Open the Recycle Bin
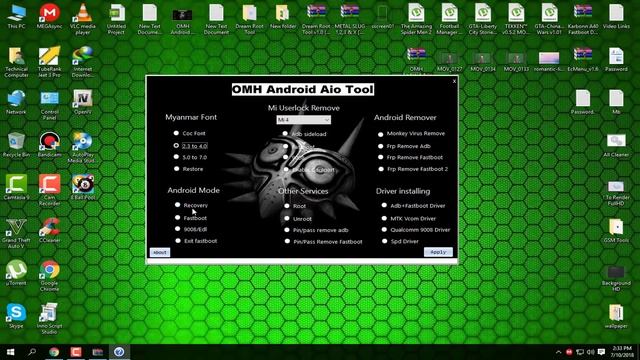 tap(16, 145)
